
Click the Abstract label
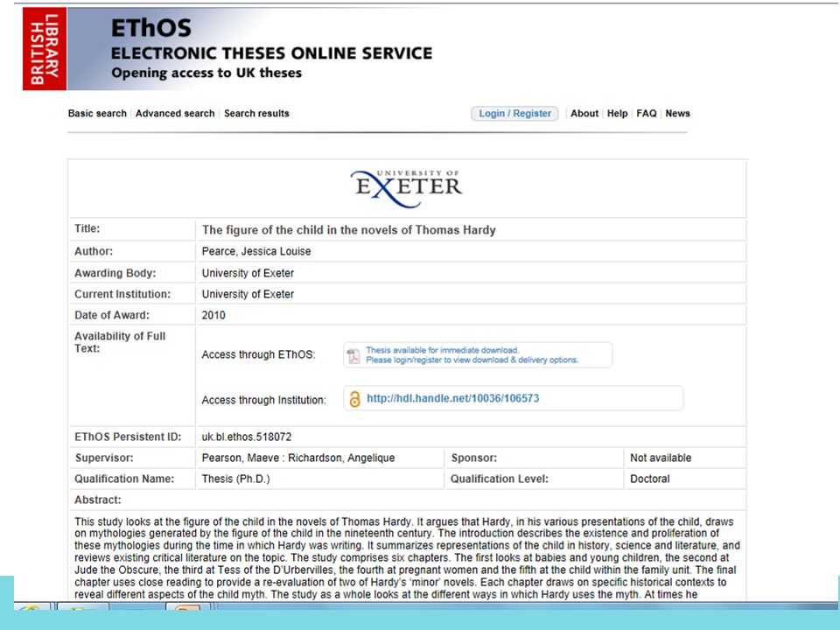(97, 500)
